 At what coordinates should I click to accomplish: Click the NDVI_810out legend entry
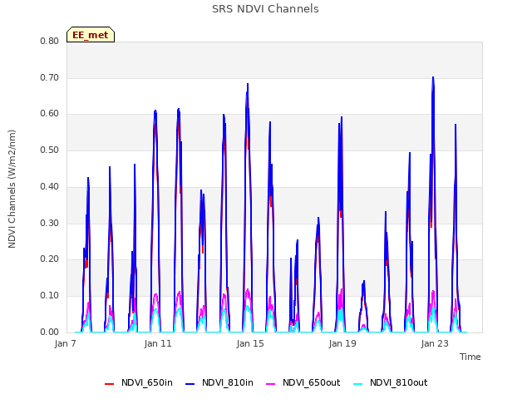point(390,382)
